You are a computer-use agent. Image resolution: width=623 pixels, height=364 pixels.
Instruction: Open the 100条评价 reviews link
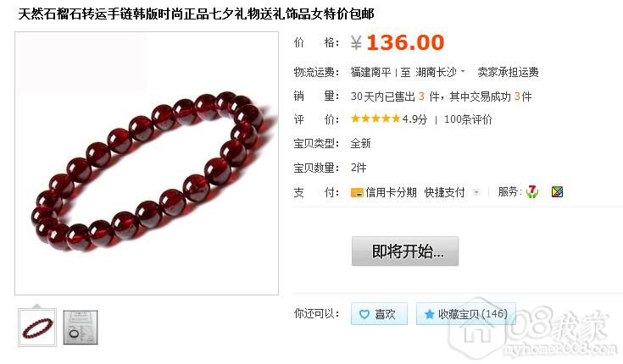468,119
